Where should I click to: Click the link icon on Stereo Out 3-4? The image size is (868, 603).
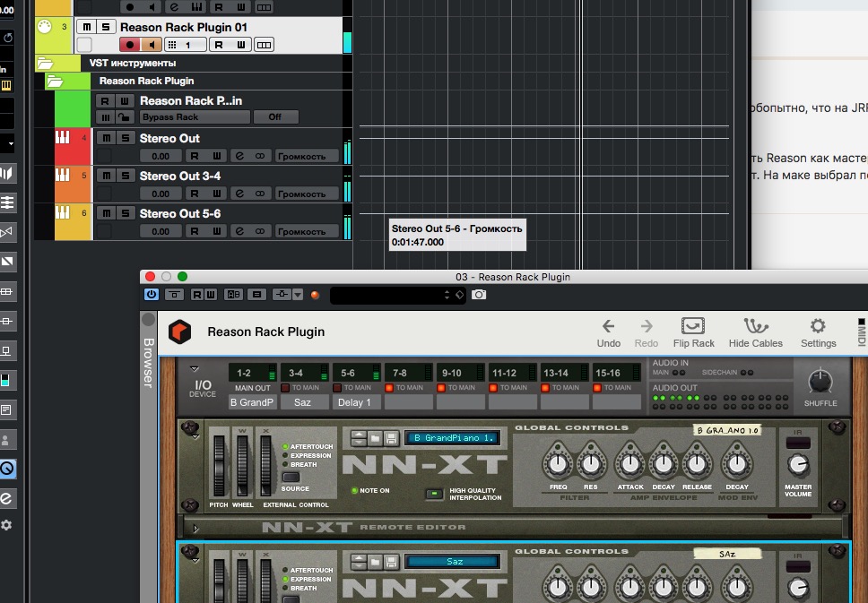(x=260, y=194)
